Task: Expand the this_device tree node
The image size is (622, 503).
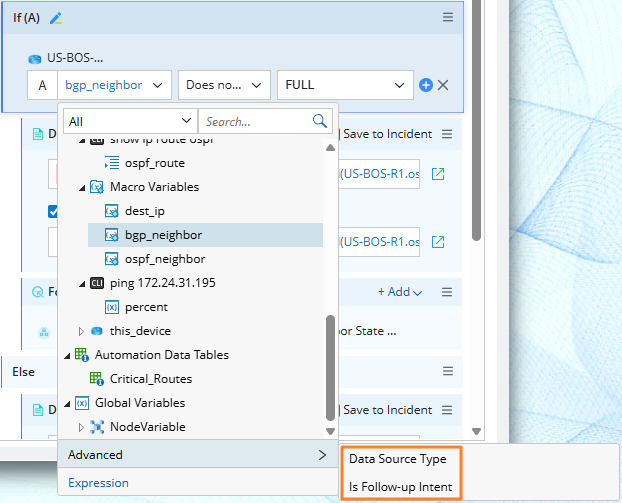Action: click(x=82, y=331)
